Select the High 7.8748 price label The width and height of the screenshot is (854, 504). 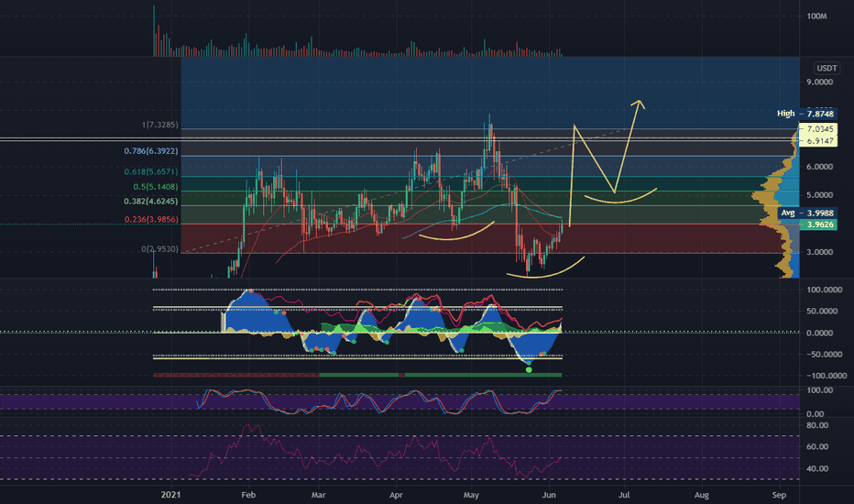(805, 114)
